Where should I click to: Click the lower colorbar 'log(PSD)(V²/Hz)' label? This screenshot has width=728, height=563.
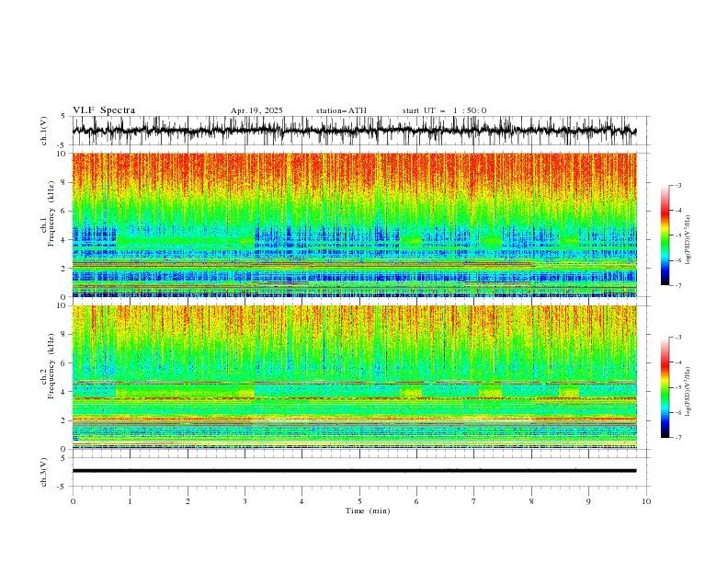[688, 392]
